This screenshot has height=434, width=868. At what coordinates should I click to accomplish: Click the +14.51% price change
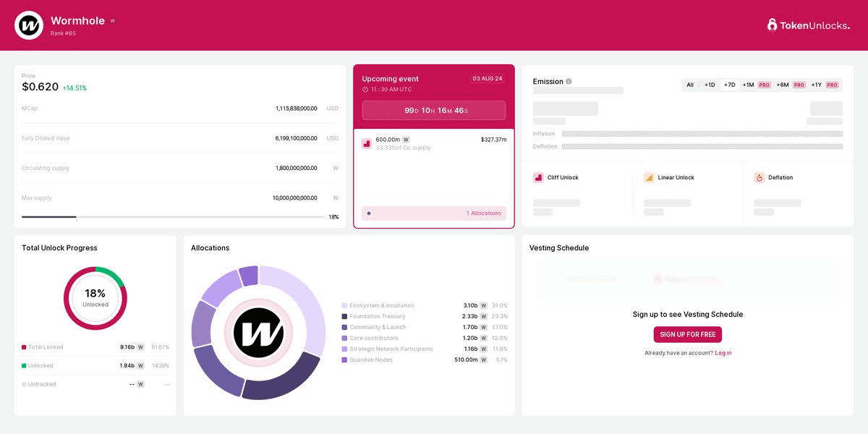point(75,88)
